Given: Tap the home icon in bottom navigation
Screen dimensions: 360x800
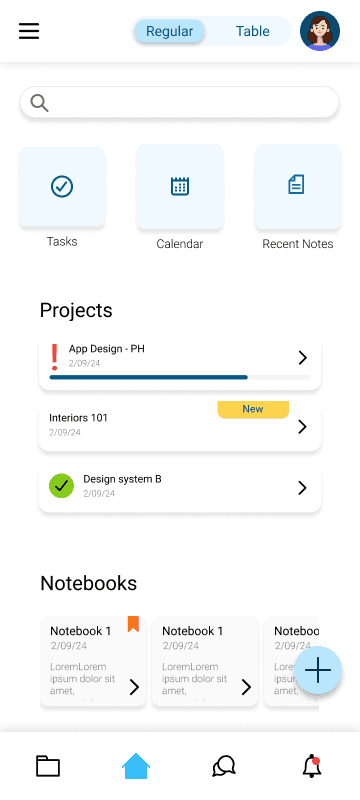Looking at the screenshot, I should tap(136, 766).
